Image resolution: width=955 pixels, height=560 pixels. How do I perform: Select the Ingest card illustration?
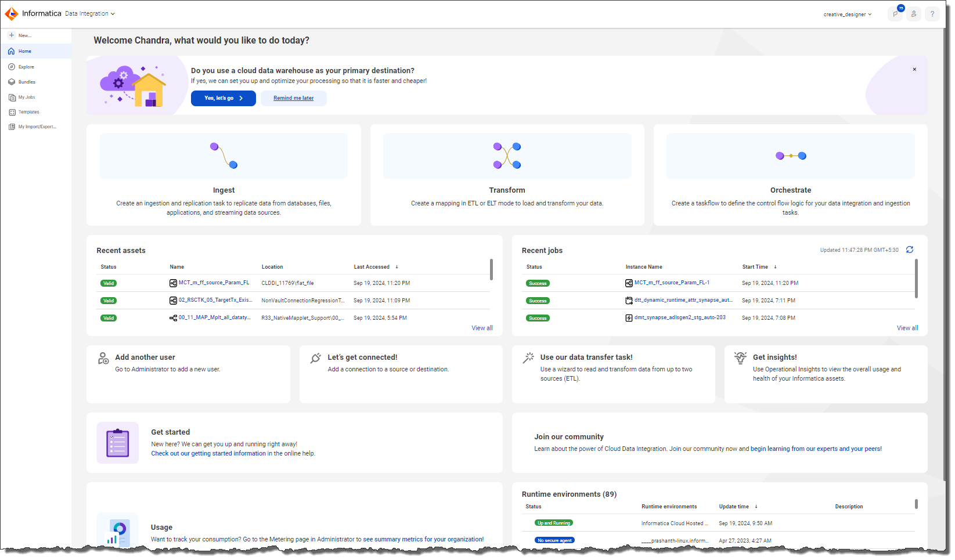pos(224,156)
